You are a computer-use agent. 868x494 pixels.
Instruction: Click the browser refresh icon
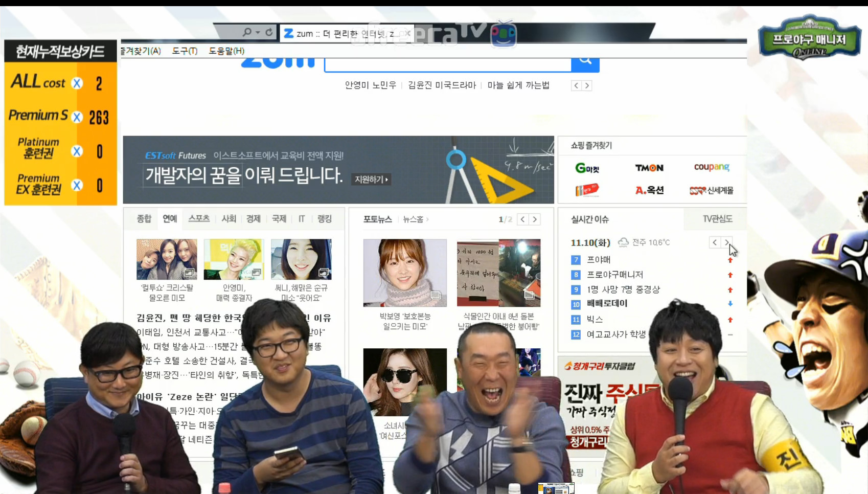point(269,32)
